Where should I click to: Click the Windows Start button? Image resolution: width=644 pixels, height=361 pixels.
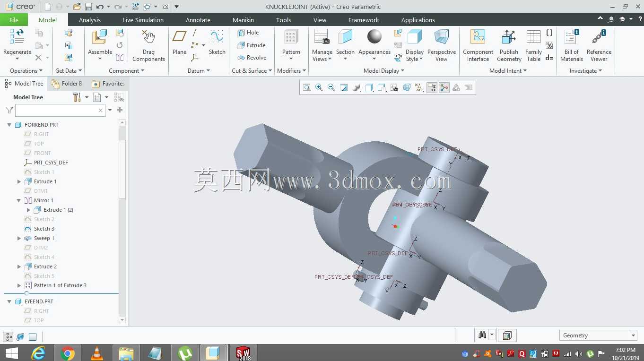[x=11, y=353]
